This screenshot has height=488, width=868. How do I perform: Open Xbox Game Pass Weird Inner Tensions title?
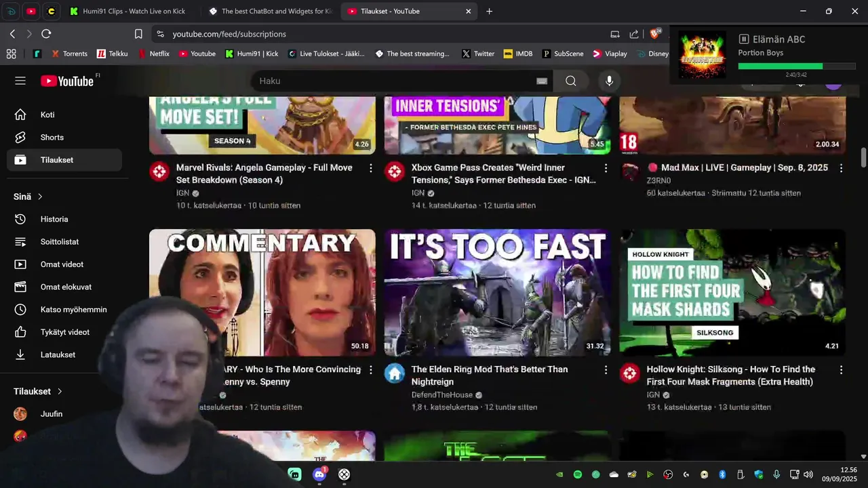[504, 174]
